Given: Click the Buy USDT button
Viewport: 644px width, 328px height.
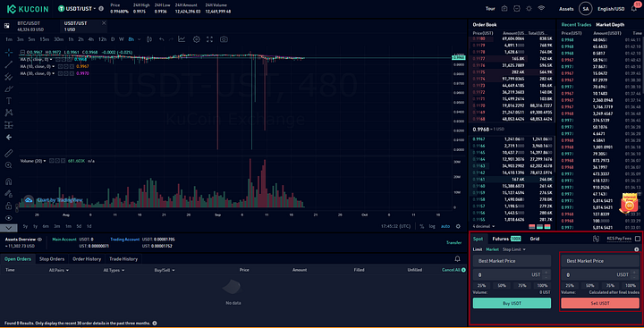Looking at the screenshot, I should pos(512,303).
